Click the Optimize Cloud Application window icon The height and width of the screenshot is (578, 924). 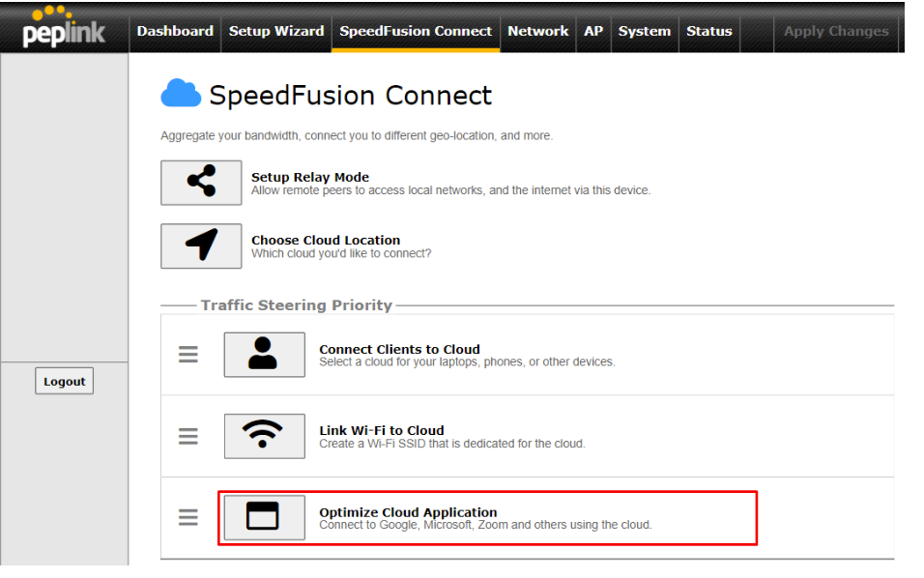(265, 517)
